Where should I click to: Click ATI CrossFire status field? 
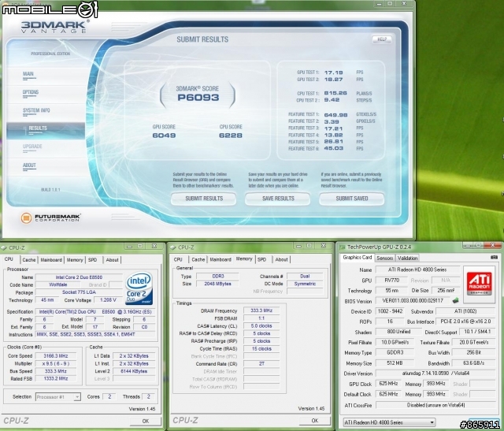click(435, 405)
